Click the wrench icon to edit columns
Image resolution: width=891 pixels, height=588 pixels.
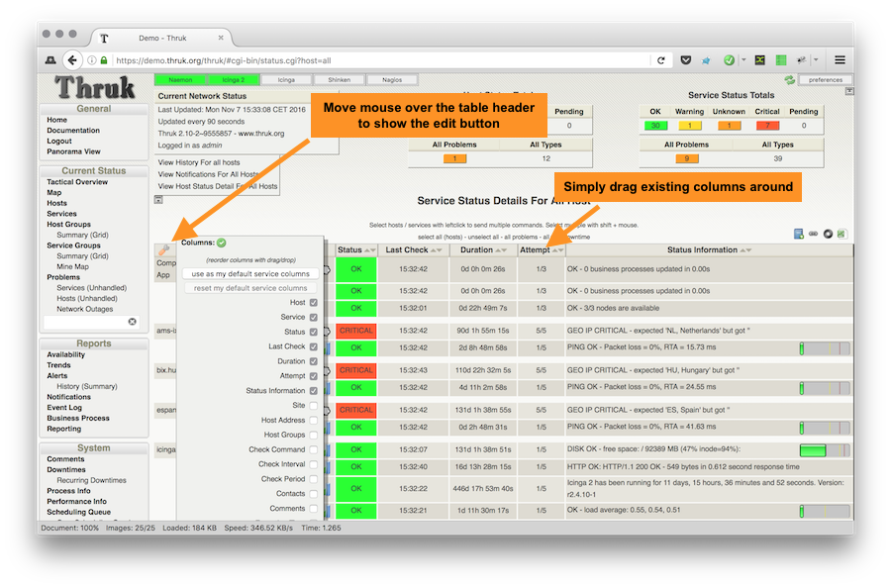163,250
